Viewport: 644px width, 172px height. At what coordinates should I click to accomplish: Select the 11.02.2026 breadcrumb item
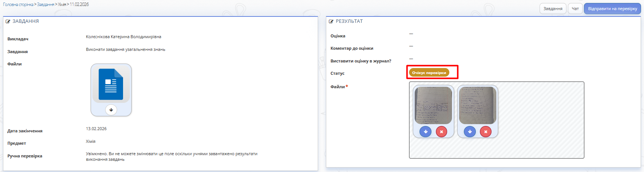(79, 4)
